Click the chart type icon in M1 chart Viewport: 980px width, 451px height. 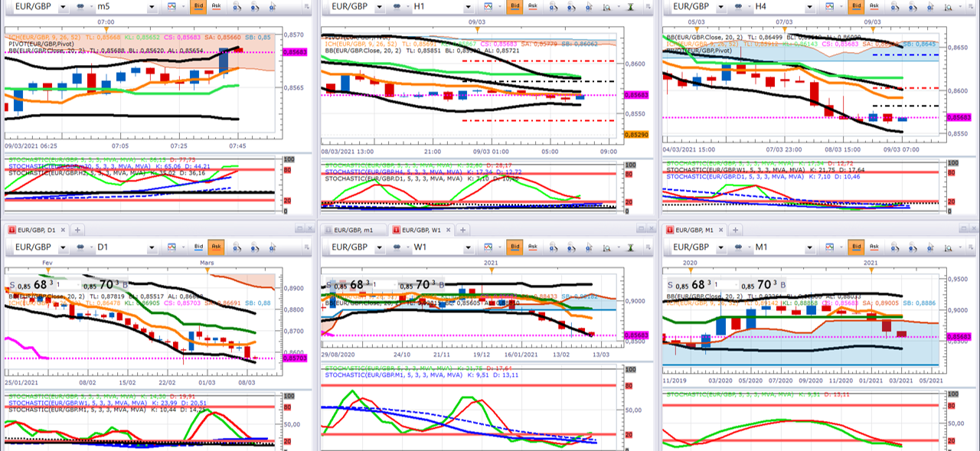tap(830, 247)
